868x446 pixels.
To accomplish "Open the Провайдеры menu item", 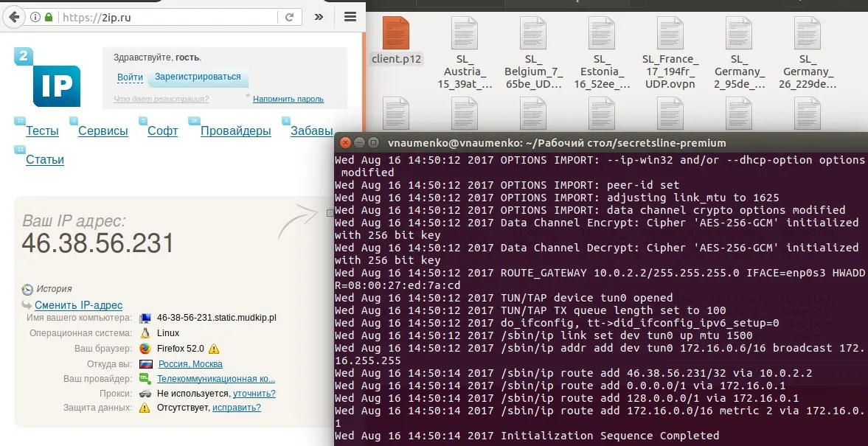I will tap(236, 130).
